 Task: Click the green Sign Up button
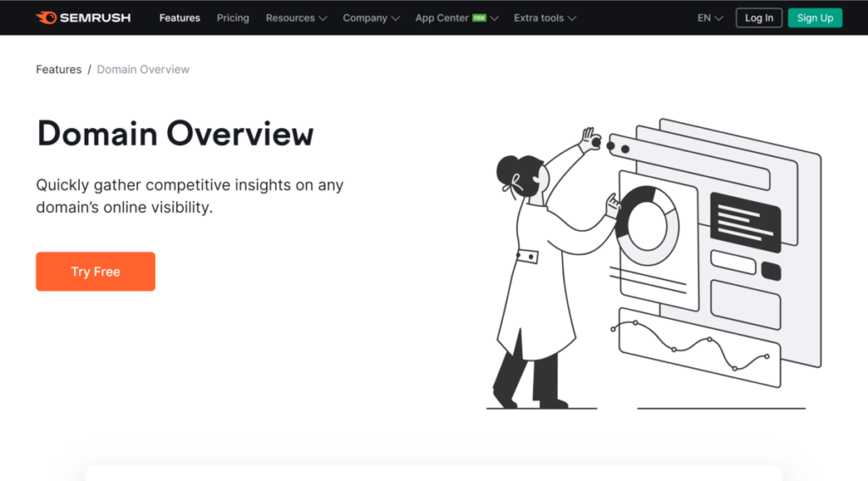[815, 18]
